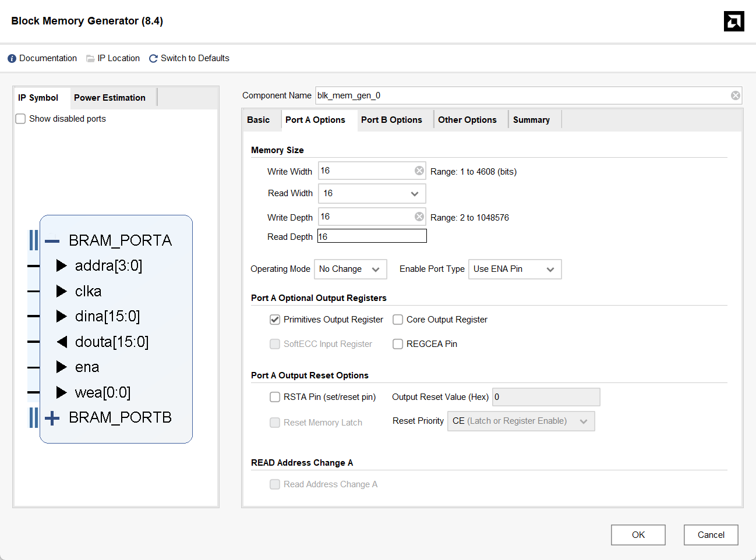Image resolution: width=756 pixels, height=560 pixels.
Task: Clear the Write Depth value icon
Action: point(419,217)
